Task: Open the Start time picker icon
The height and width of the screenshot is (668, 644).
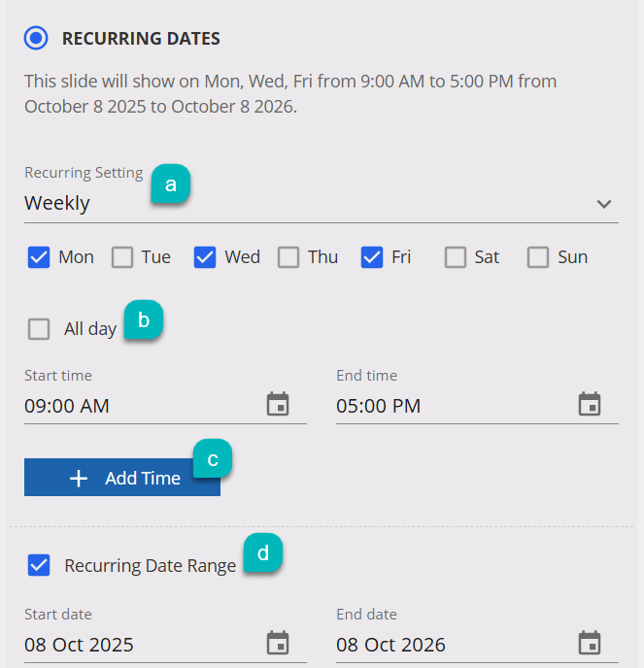Action: pos(278,405)
